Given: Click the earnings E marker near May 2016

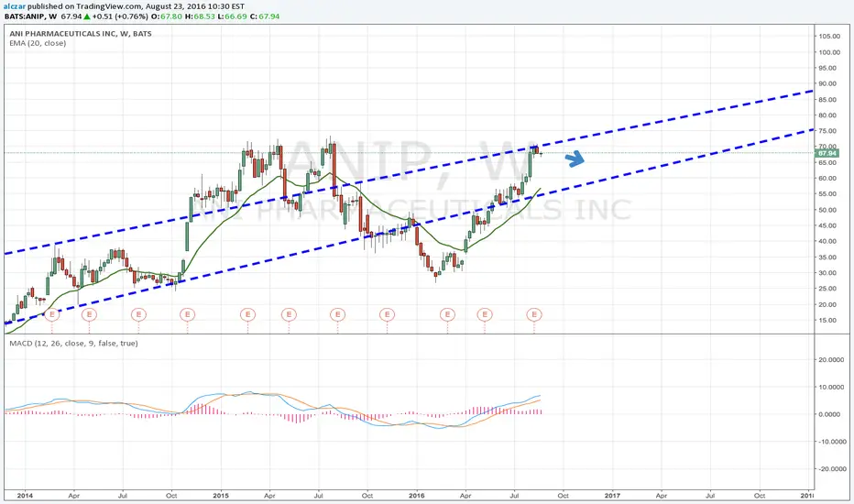Looking at the screenshot, I should (x=485, y=314).
